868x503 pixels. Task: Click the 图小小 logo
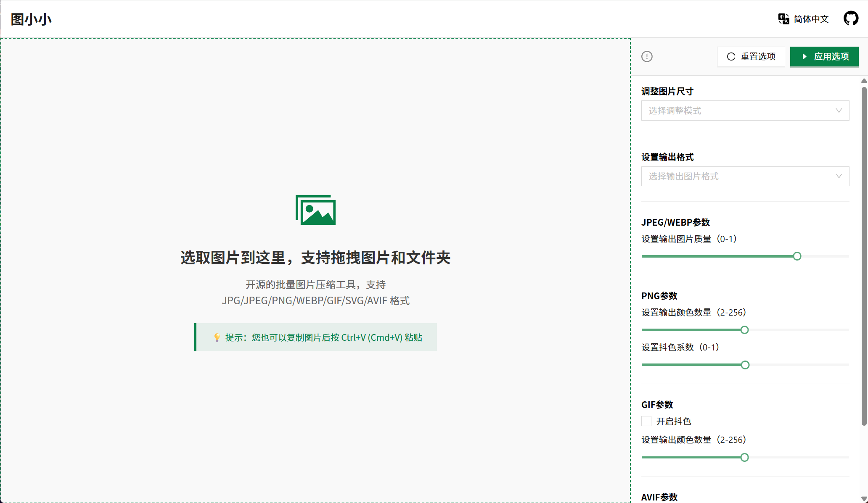click(x=31, y=19)
